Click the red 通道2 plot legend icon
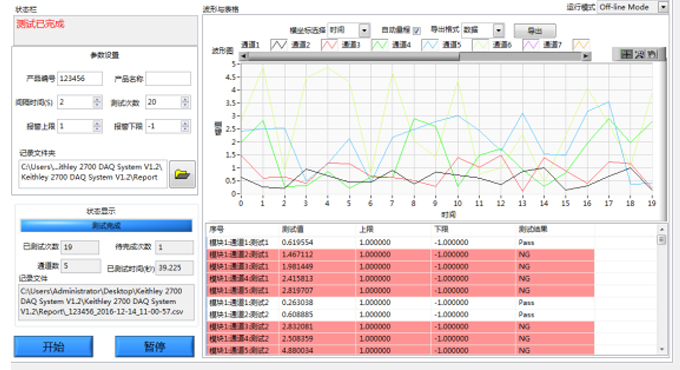This screenshot has width=680, height=370. click(329, 45)
